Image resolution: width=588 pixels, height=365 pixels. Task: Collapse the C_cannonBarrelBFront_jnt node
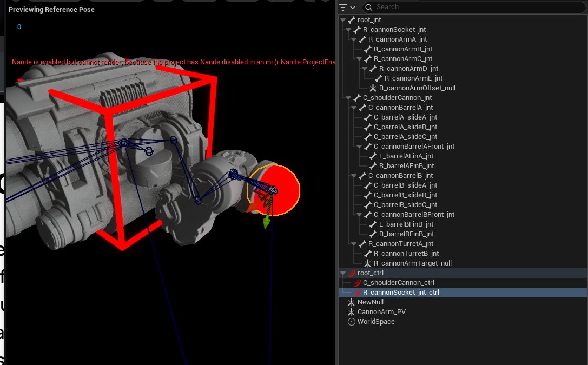(359, 215)
